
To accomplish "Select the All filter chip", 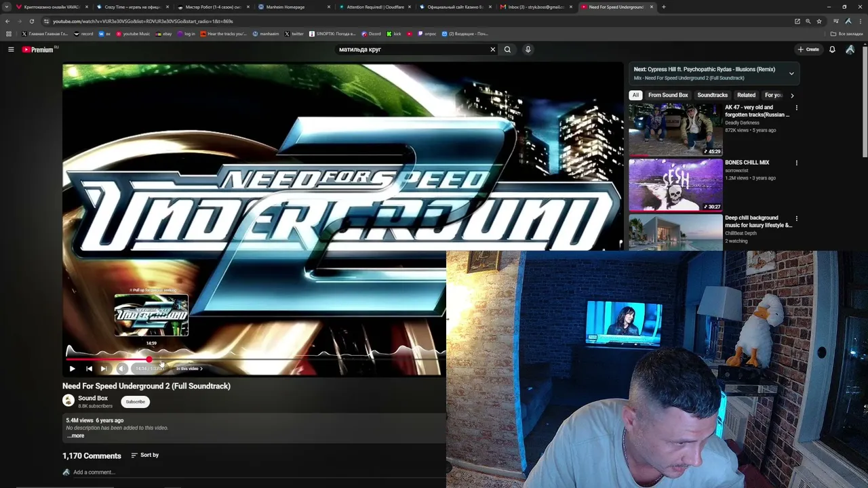I will click(x=635, y=96).
